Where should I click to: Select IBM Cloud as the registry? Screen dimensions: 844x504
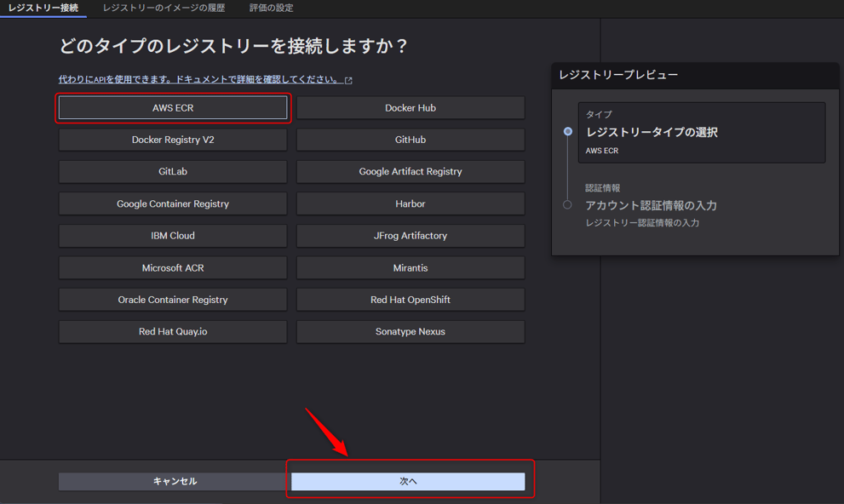[x=172, y=235]
